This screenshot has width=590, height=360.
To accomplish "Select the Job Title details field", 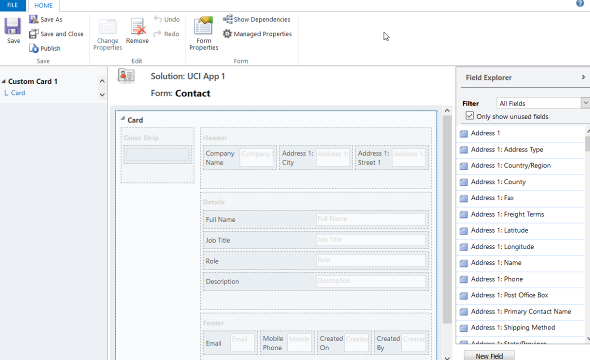I will [x=316, y=240].
